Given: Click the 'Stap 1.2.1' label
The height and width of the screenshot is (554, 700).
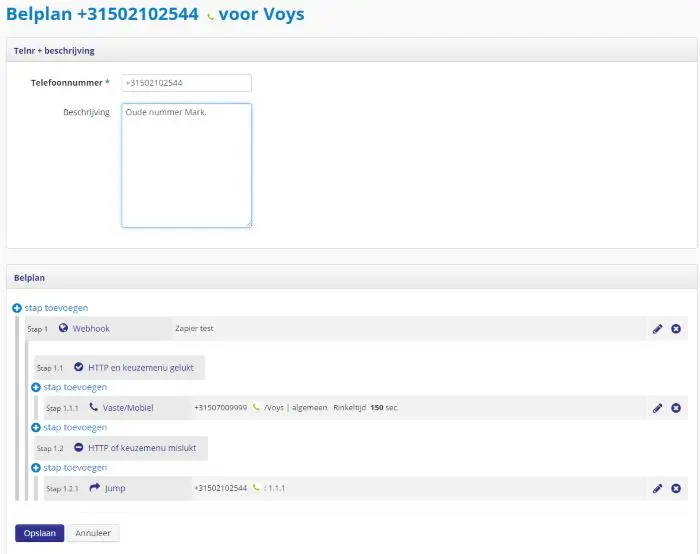Looking at the screenshot, I should pyautogui.click(x=62, y=488).
